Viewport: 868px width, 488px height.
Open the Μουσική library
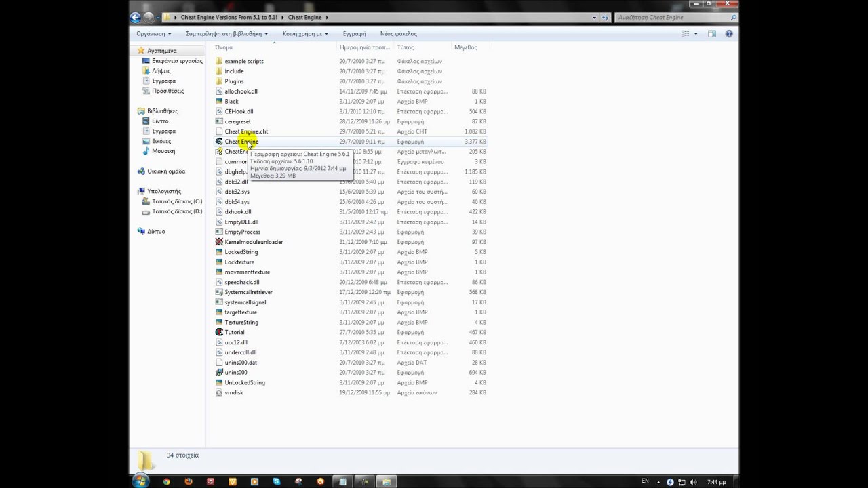click(163, 151)
